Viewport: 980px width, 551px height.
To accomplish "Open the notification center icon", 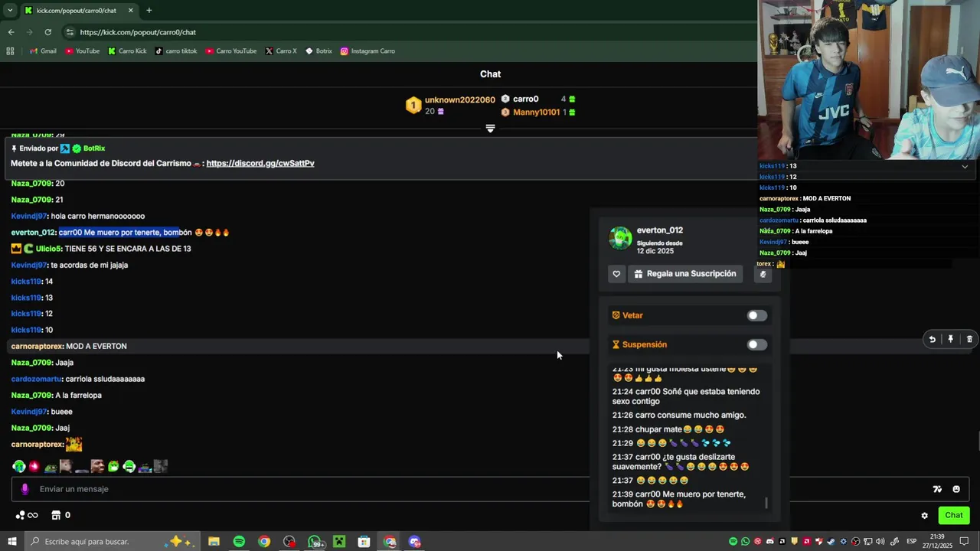I will point(965,542).
